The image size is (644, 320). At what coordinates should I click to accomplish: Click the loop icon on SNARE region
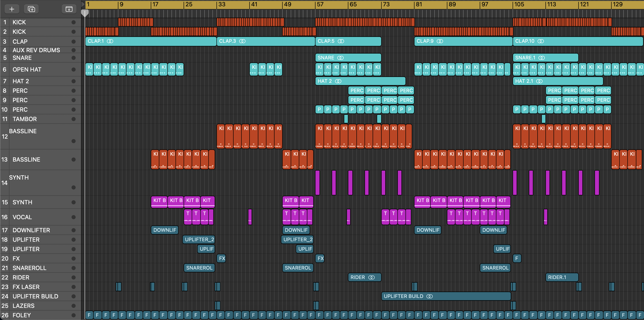[x=340, y=58]
